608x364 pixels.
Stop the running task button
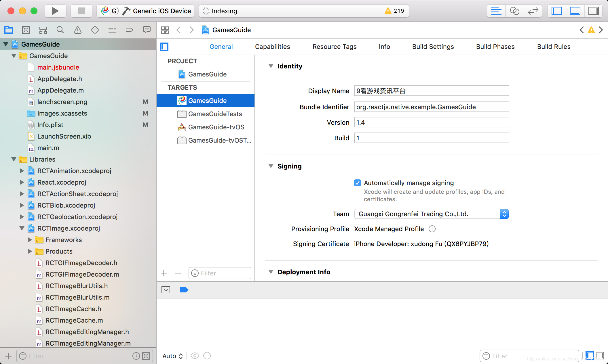tap(81, 11)
